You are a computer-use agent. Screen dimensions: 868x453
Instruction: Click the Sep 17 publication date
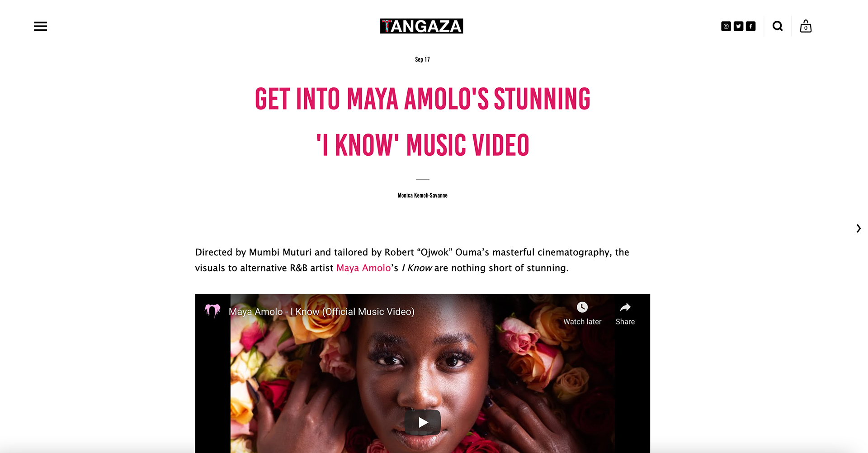point(422,60)
